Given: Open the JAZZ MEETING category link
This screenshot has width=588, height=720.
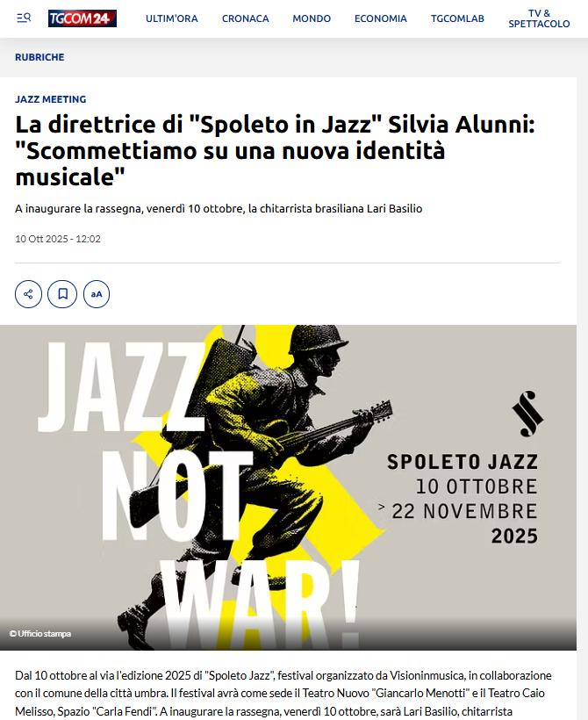Looking at the screenshot, I should [x=51, y=99].
